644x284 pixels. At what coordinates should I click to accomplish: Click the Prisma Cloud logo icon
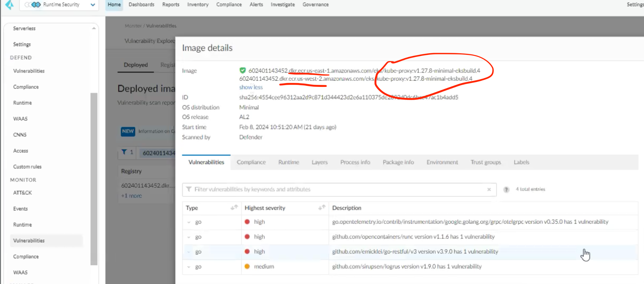tap(9, 5)
